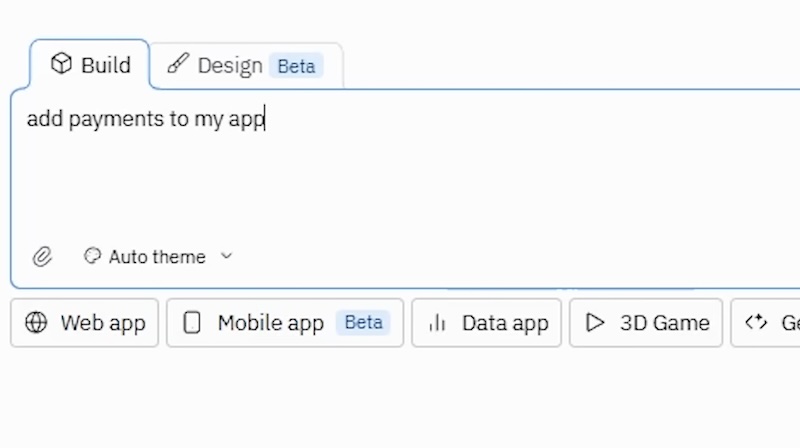Click the Beta badge on the Design tab
This screenshot has height=448, width=800.
pyautogui.click(x=296, y=67)
